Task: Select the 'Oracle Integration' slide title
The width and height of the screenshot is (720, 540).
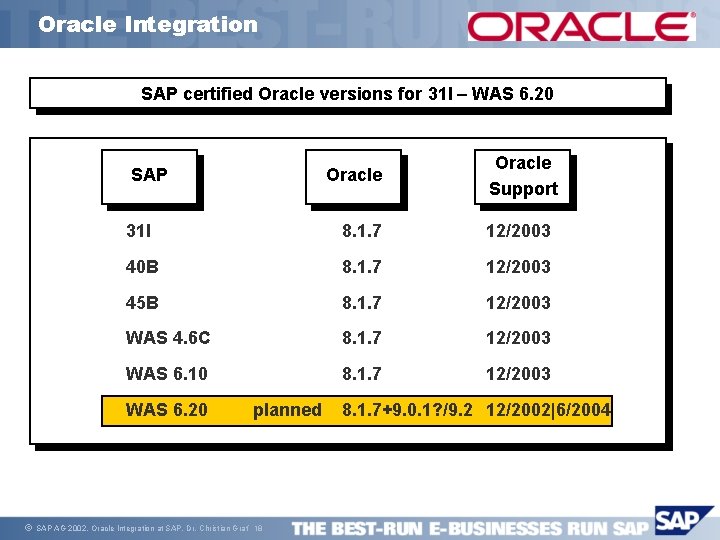Action: 148,24
